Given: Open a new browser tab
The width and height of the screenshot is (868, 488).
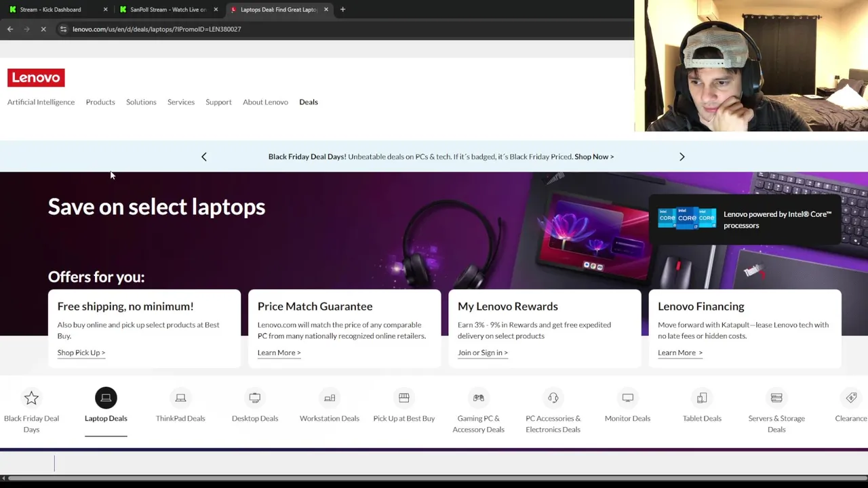Looking at the screenshot, I should coord(342,9).
